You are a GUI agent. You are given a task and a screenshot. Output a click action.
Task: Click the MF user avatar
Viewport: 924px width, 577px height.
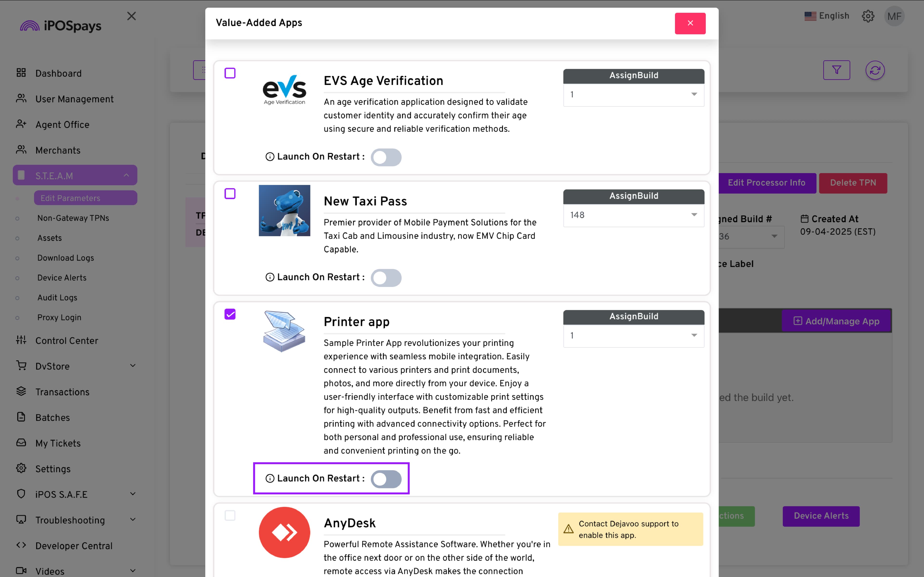(894, 16)
